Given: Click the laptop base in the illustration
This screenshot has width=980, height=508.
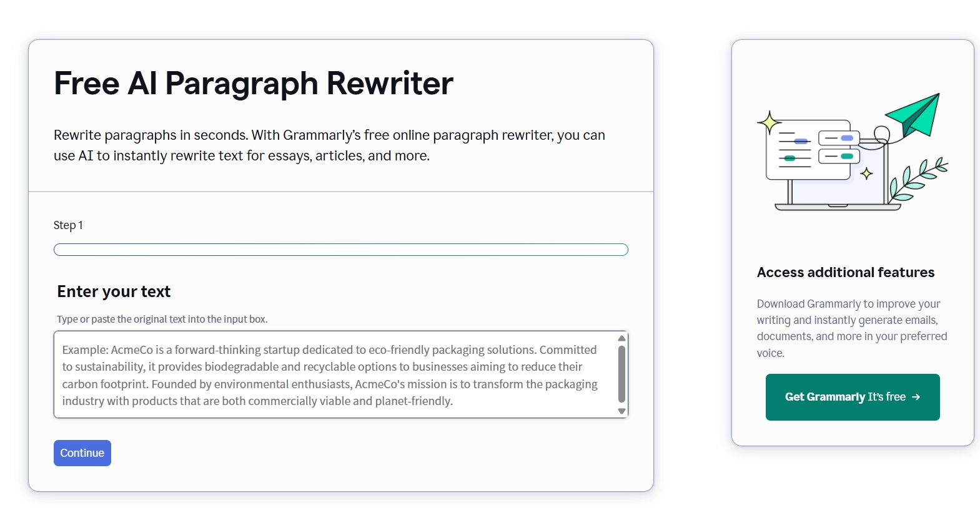Looking at the screenshot, I should click(838, 207).
